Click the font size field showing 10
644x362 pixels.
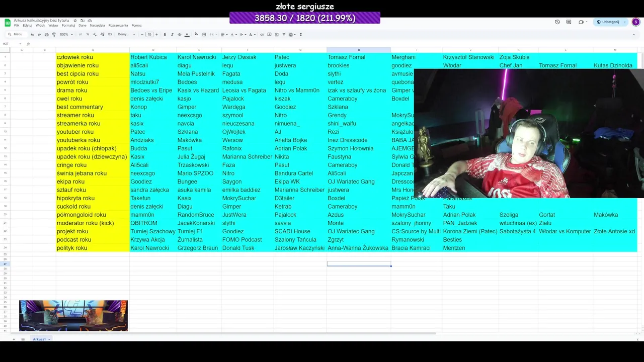pos(149,35)
